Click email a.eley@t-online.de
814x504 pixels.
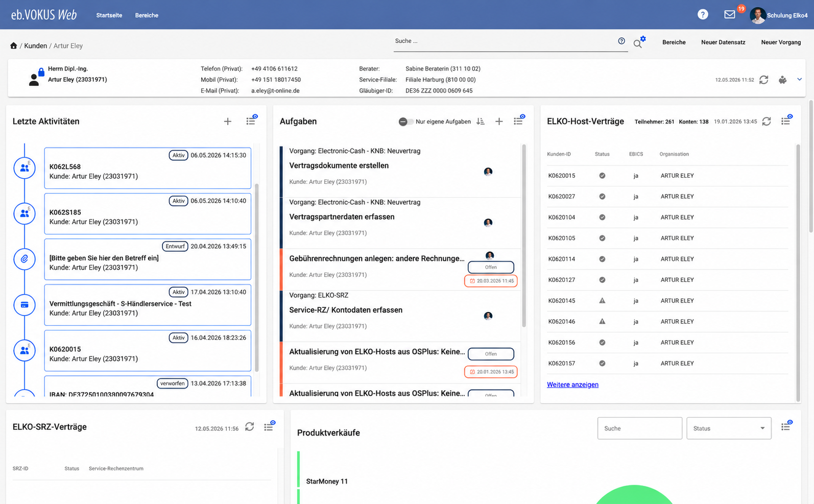(x=275, y=91)
